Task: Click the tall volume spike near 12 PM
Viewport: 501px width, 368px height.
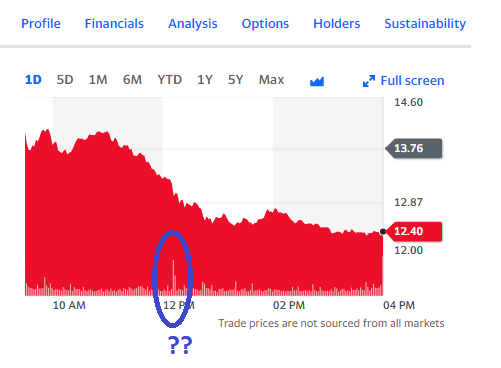Action: (x=173, y=277)
